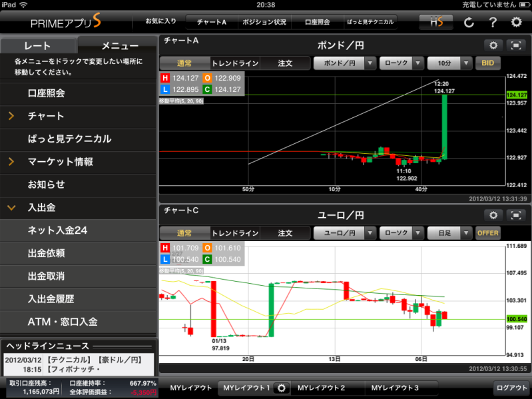Image resolution: width=532 pixels, height=399 pixels.
Task: Open チャートA tab in top navigation
Action: point(212,23)
